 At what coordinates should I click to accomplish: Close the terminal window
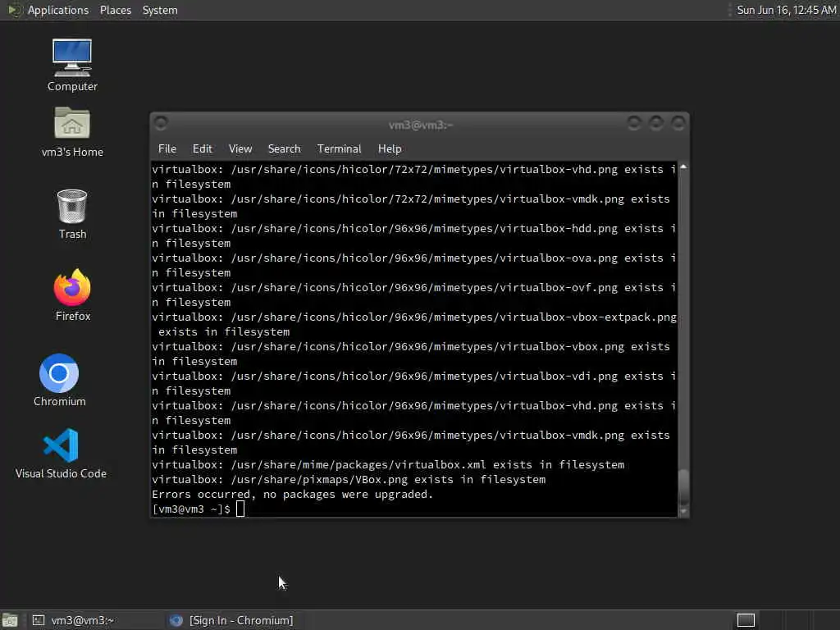click(678, 124)
